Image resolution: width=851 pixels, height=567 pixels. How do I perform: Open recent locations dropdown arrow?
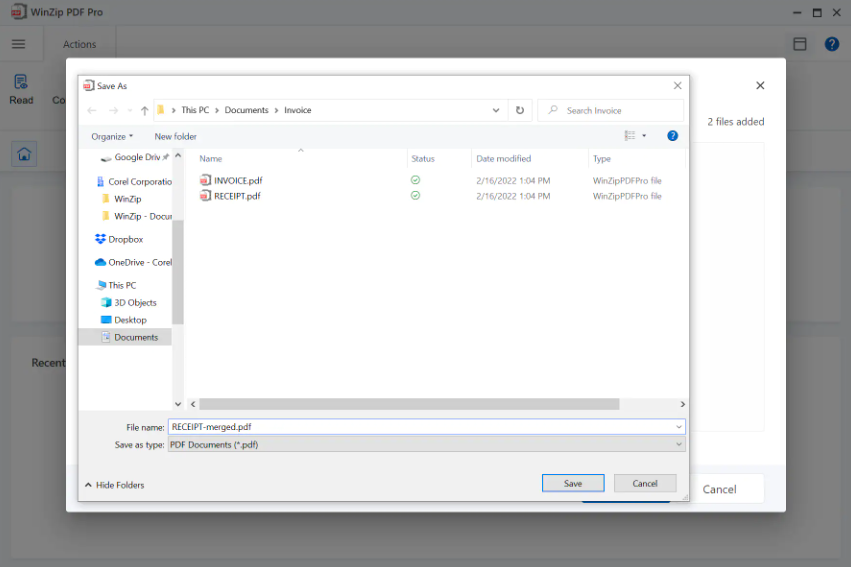pos(130,111)
